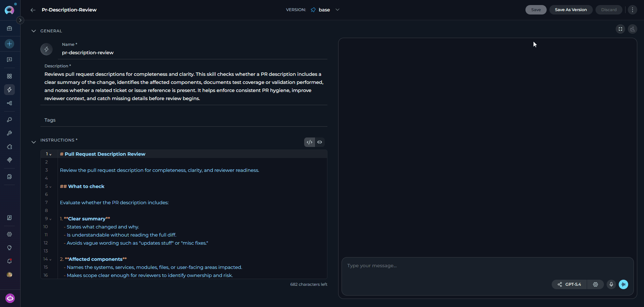
Task: Open the notifications bell in the sidebar
Action: tap(9, 261)
